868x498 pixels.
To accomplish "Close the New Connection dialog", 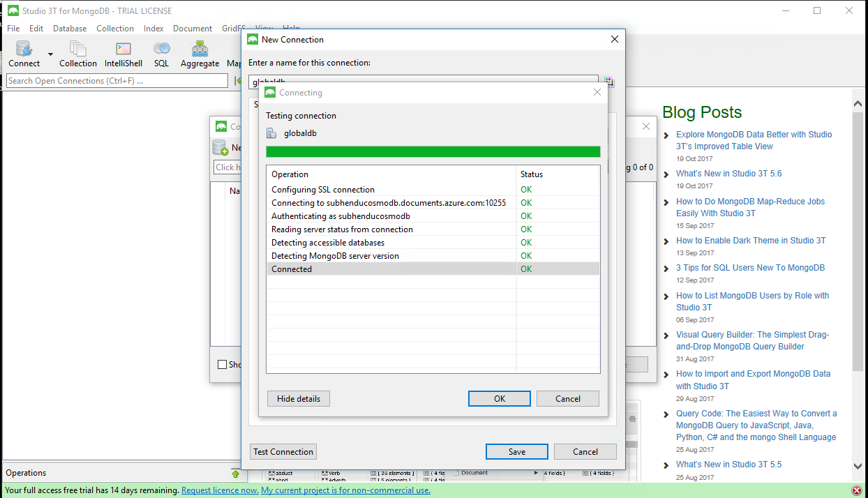I will [615, 40].
